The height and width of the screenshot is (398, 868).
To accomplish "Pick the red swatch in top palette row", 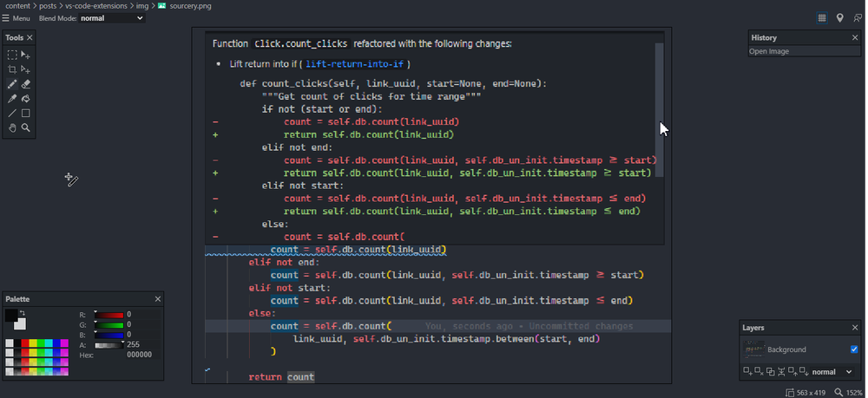I will 25,343.
